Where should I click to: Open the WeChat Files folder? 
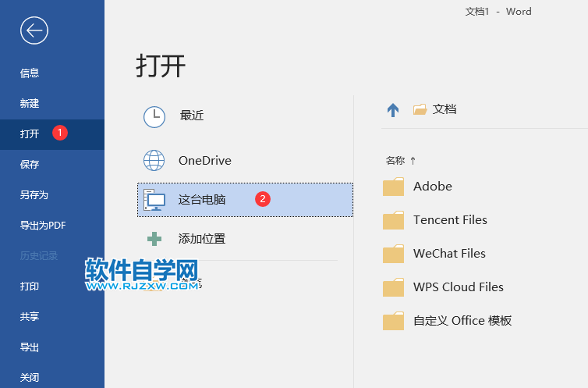tap(448, 254)
